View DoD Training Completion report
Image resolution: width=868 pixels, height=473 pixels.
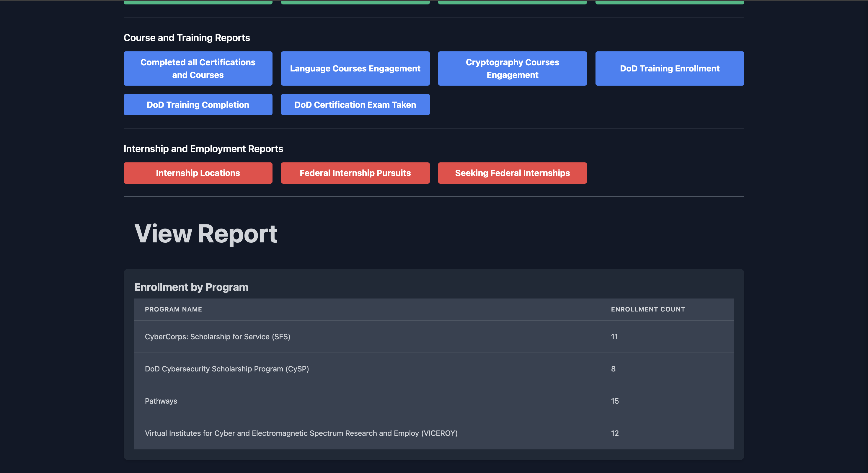click(x=198, y=105)
